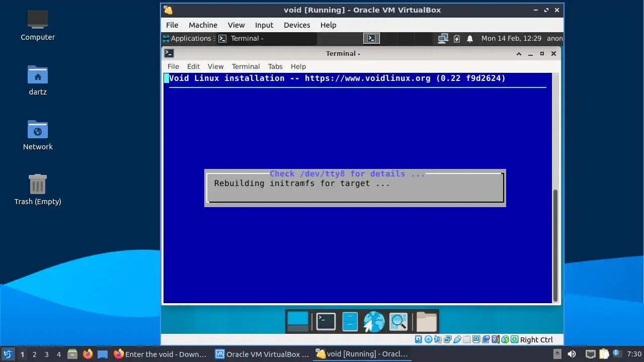Screen dimensions: 644x362
Task: Click the host clock showing 7:30
Action: tap(634, 354)
